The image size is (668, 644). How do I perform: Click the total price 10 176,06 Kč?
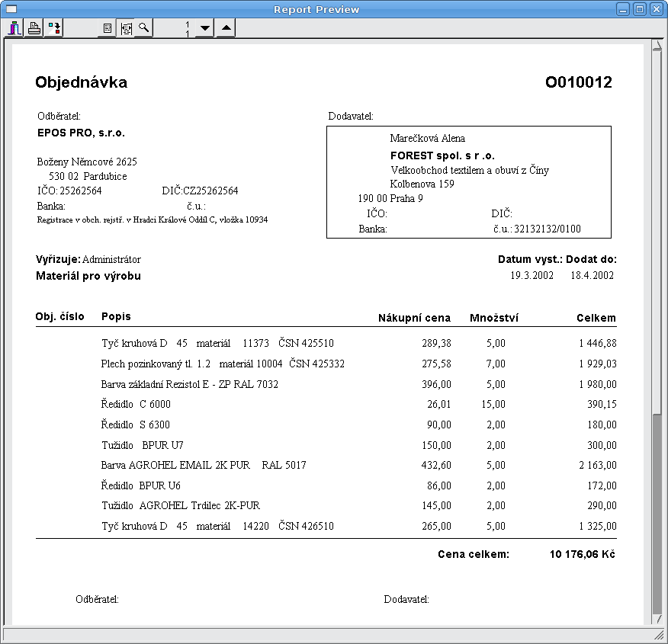pyautogui.click(x=582, y=554)
